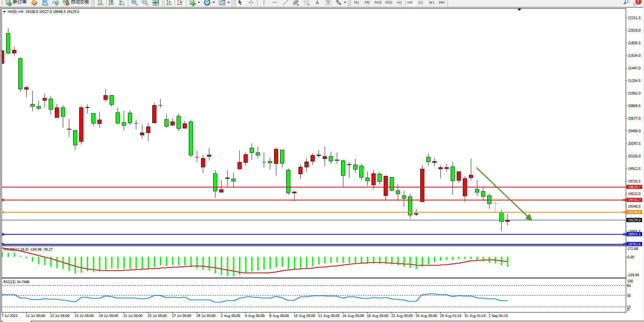644x322 pixels.
Task: Switch chart to candlestick display mode
Action: pyautogui.click(x=111, y=3)
